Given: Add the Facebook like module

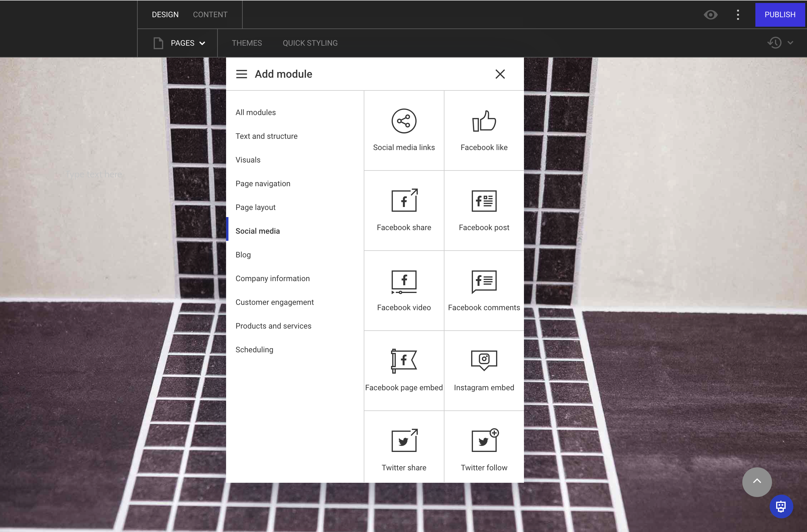Looking at the screenshot, I should 484,130.
